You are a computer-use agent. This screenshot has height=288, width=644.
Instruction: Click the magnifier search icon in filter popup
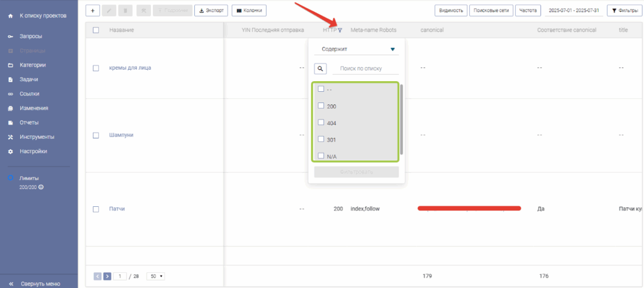point(320,69)
